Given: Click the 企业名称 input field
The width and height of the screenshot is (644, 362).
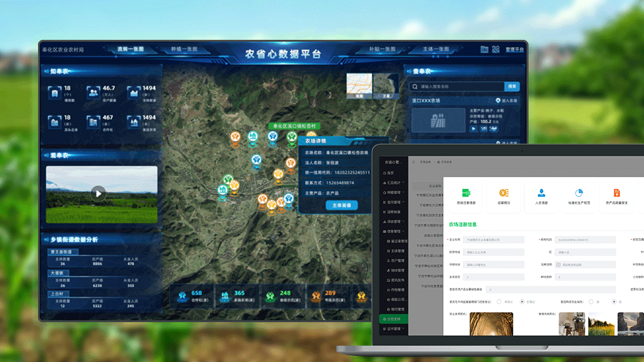Looking at the screenshot, I should tap(493, 240).
